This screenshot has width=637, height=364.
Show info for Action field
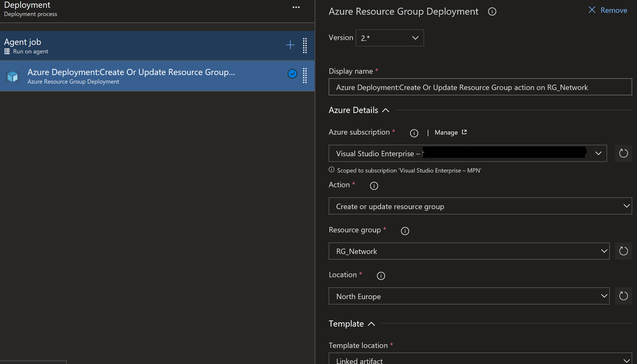pos(374,186)
